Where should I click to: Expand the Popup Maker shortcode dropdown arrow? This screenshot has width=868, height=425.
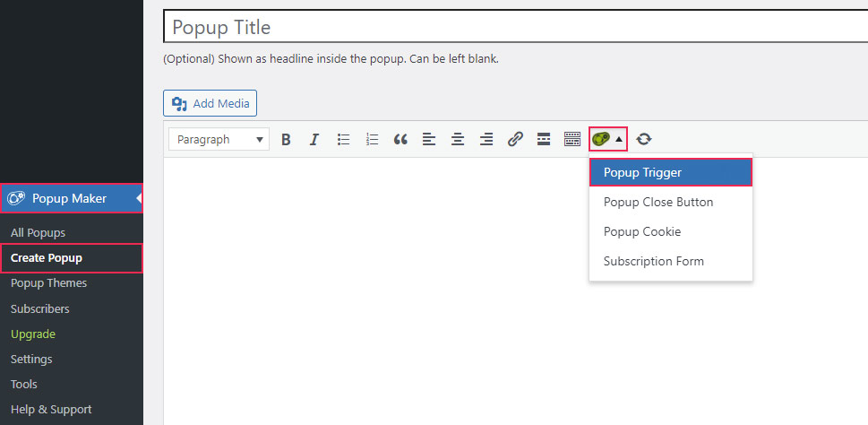click(x=620, y=140)
